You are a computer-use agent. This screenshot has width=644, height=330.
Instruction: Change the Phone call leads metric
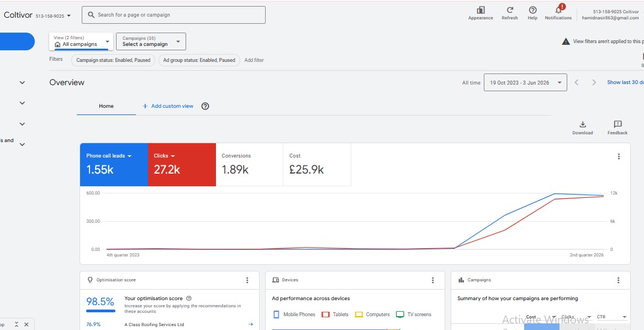pos(109,156)
